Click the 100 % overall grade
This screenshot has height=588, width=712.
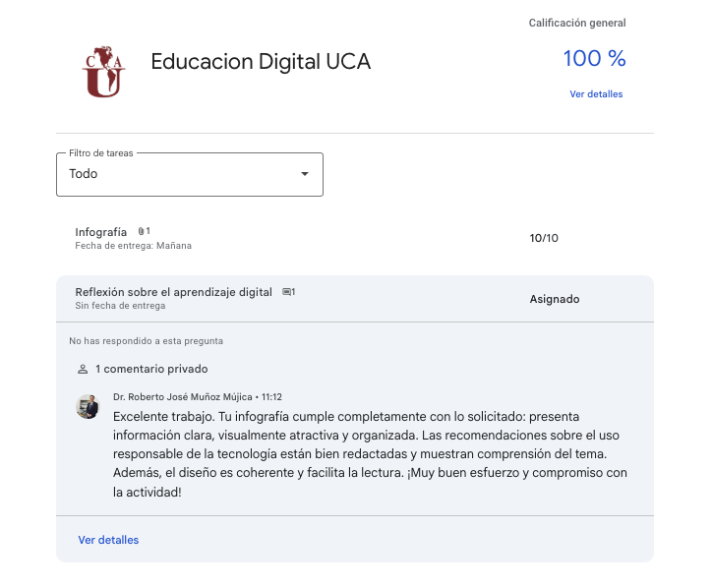[594, 59]
